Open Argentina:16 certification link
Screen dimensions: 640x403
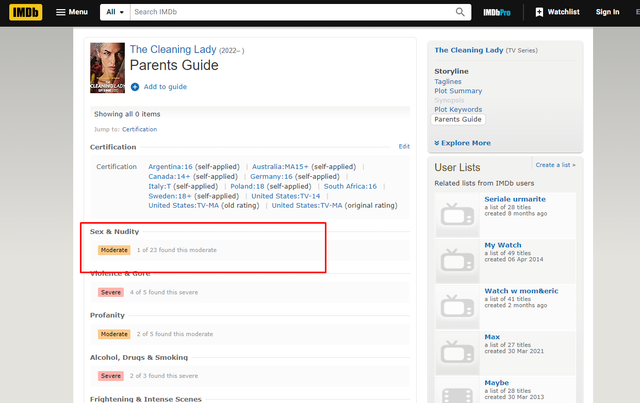point(170,167)
